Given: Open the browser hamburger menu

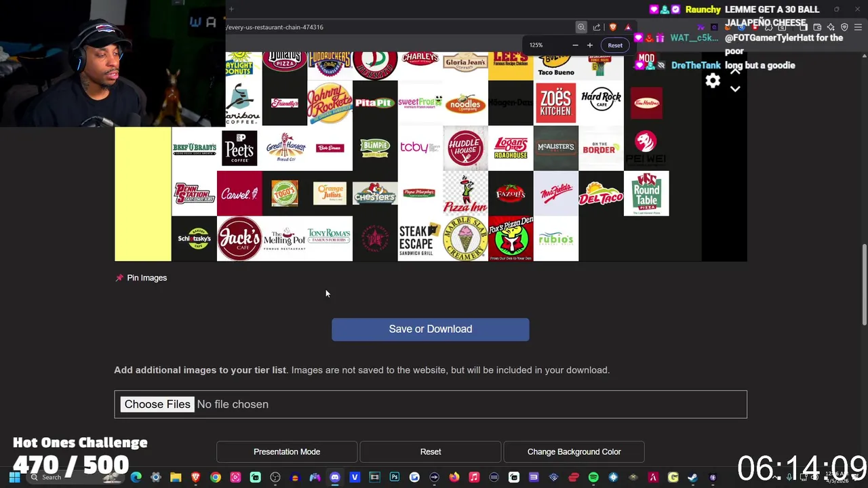Looking at the screenshot, I should [858, 27].
